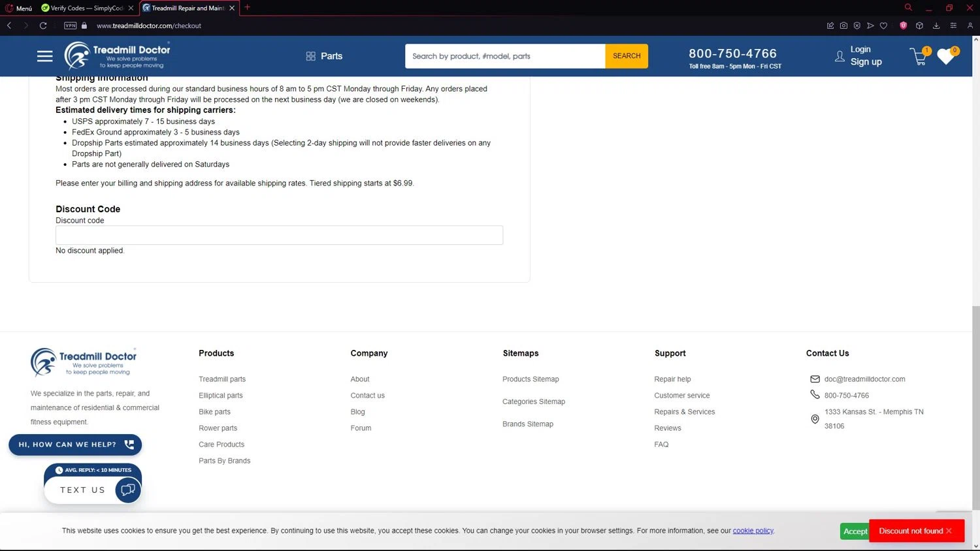Image resolution: width=980 pixels, height=551 pixels.
Task: Click the Text Us chat icon
Action: tap(128, 490)
